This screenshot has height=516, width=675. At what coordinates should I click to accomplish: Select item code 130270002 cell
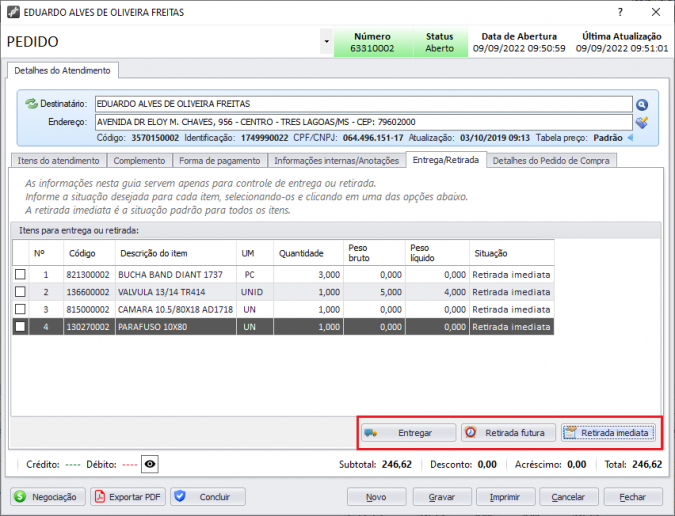coord(88,327)
